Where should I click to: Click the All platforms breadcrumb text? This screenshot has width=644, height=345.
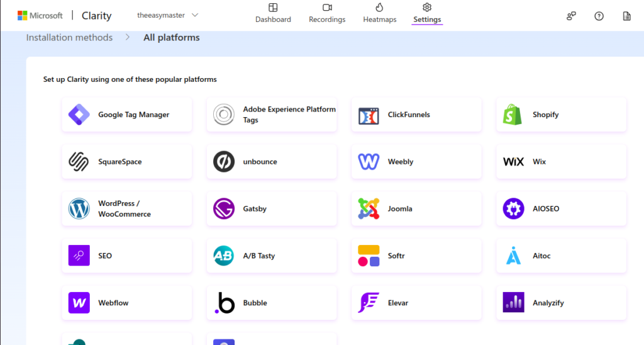click(171, 37)
